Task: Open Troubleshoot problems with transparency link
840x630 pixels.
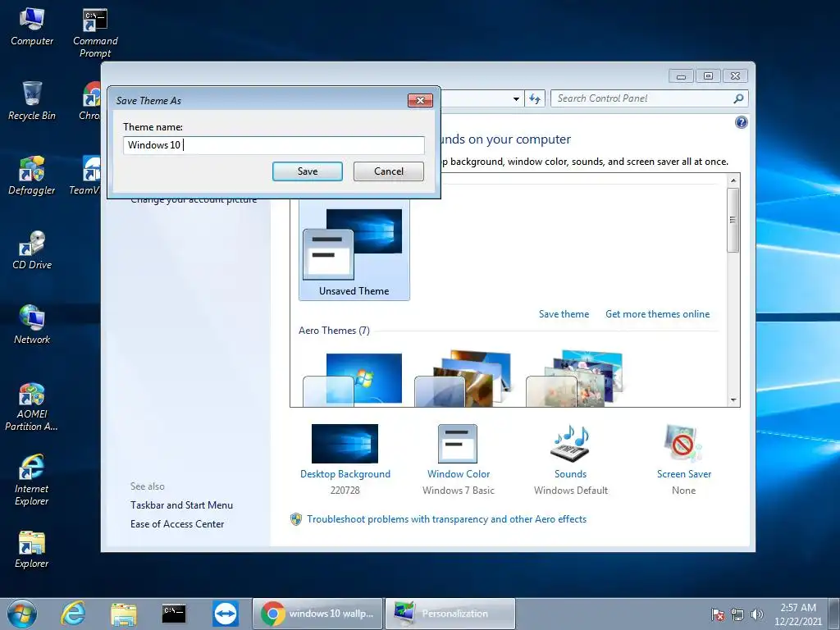Action: pyautogui.click(x=446, y=519)
